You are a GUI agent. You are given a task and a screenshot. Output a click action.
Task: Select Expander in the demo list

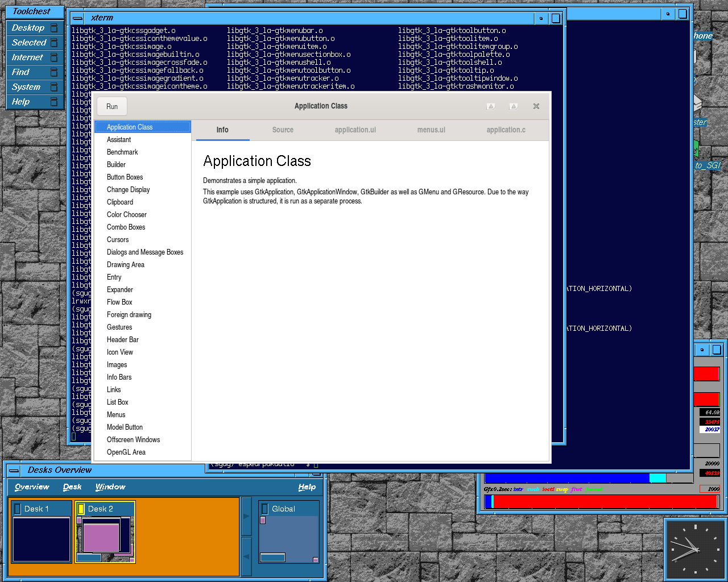[x=143, y=290]
